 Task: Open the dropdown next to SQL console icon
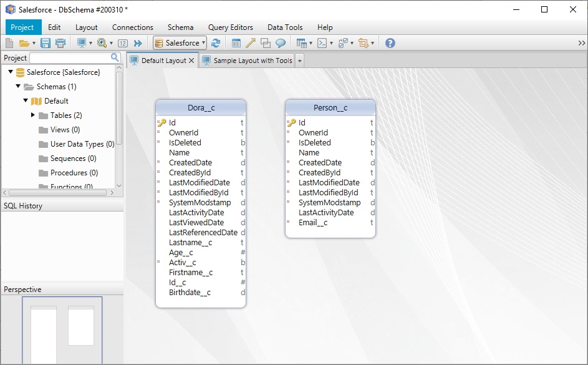pos(331,43)
